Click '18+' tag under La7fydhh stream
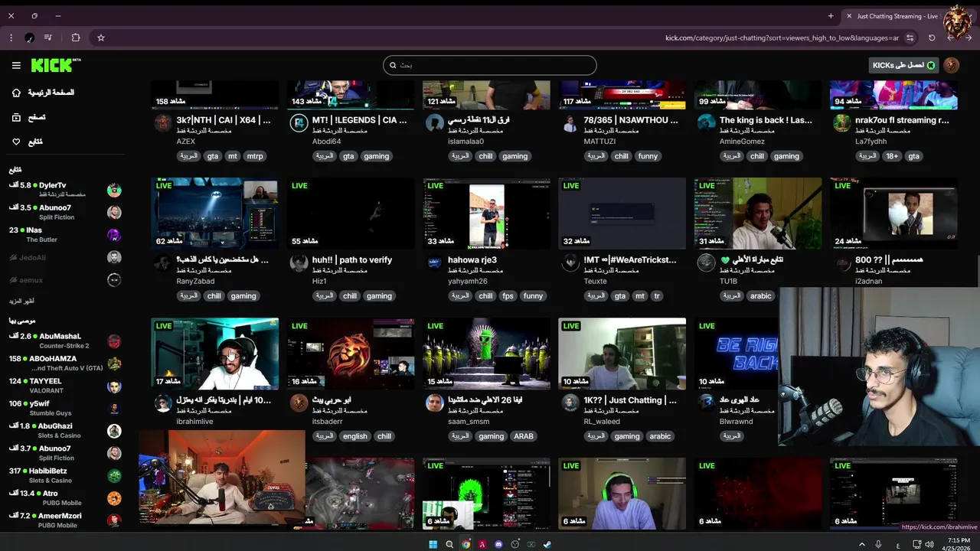Screen dimensions: 980x551 coord(892,156)
